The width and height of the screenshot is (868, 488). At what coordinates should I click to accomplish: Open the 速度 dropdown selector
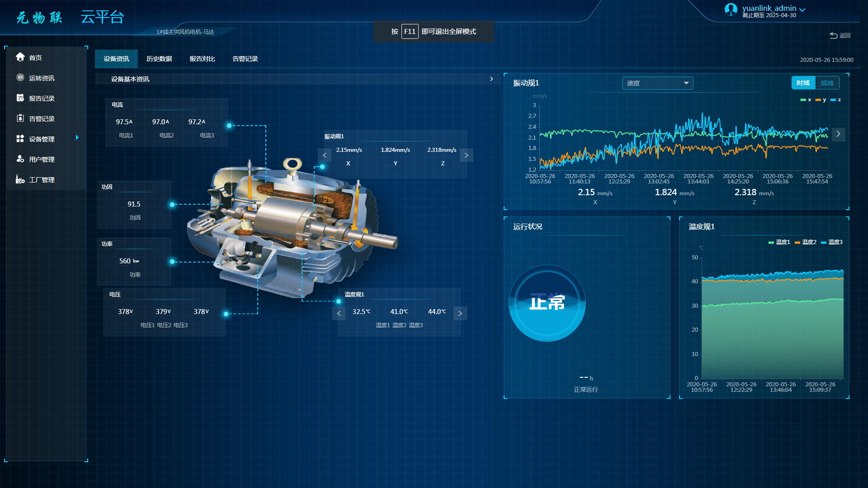657,83
